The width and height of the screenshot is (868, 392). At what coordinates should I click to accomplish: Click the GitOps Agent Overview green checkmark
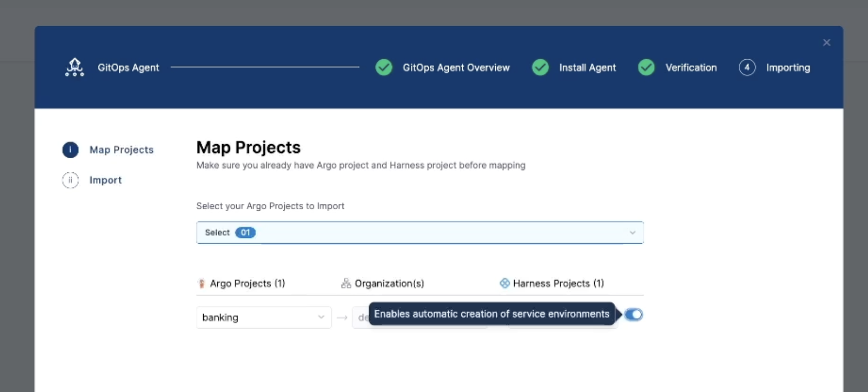[384, 68]
